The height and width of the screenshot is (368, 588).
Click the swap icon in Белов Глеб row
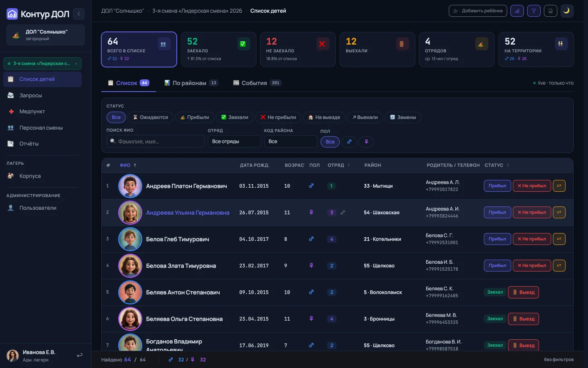(x=559, y=239)
